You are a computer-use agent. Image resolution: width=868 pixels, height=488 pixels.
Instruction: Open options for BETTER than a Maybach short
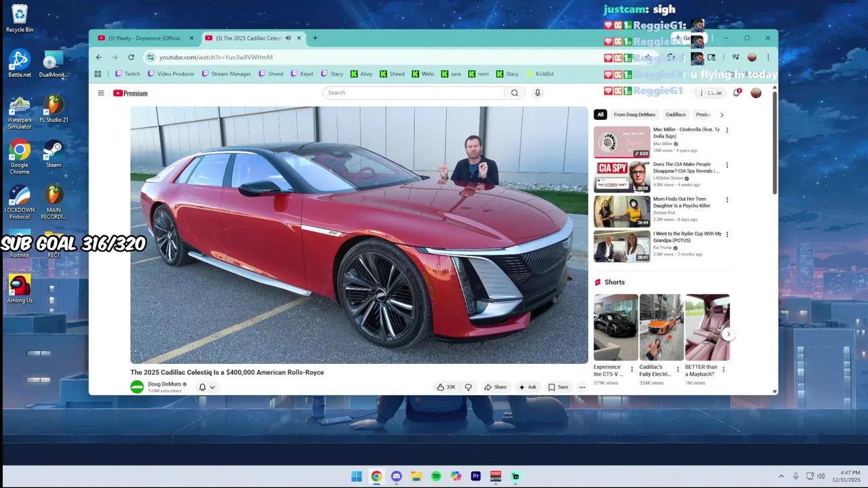pyautogui.click(x=724, y=369)
